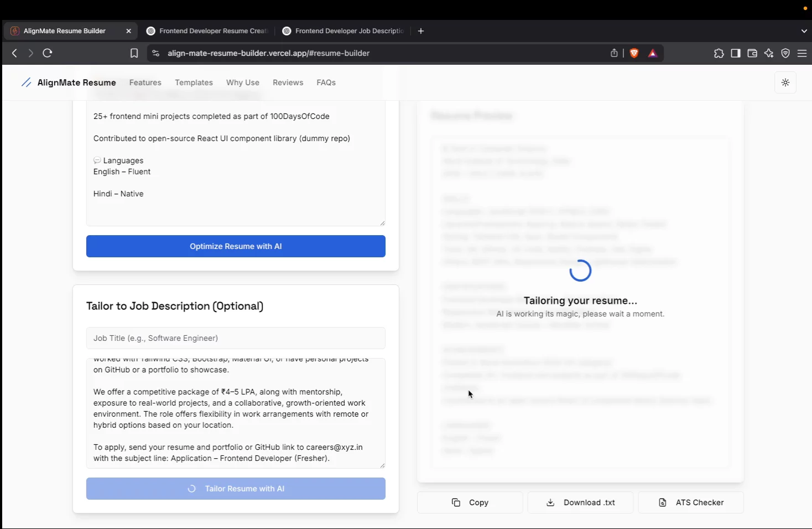Open the Why Use nav link
The width and height of the screenshot is (812, 529).
point(243,82)
